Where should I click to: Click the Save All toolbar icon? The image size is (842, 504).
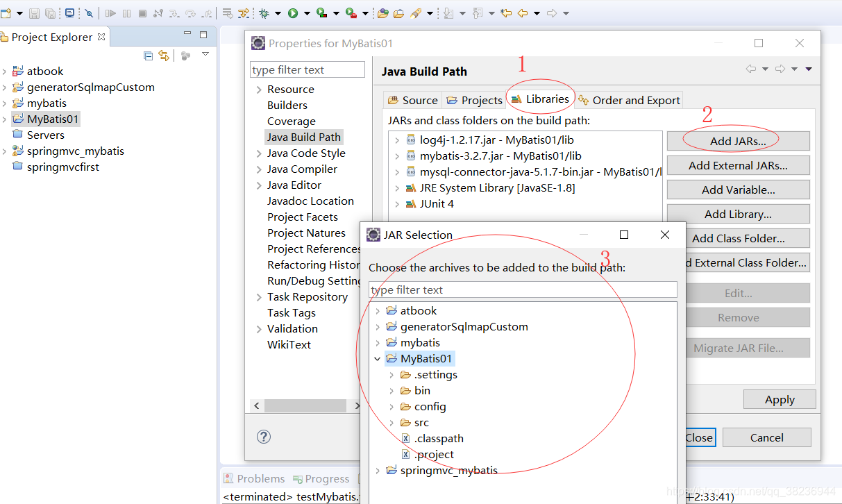click(51, 13)
